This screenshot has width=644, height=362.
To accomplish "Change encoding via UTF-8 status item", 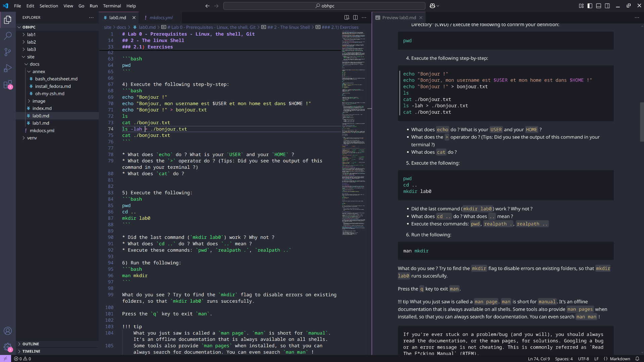I will (x=583, y=359).
